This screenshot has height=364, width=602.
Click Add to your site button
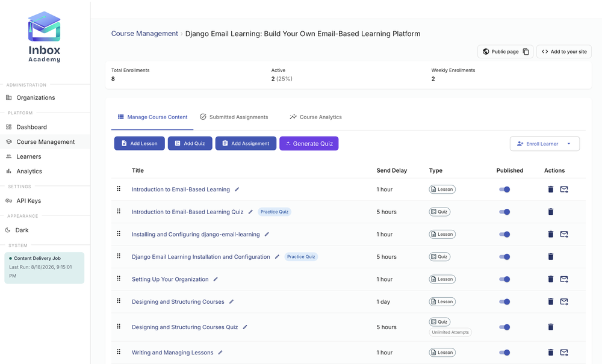pos(564,51)
